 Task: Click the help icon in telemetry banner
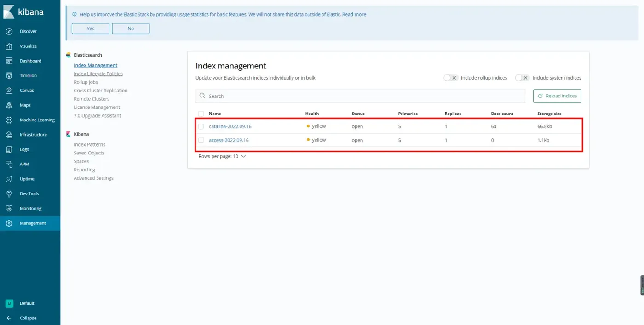(75, 15)
